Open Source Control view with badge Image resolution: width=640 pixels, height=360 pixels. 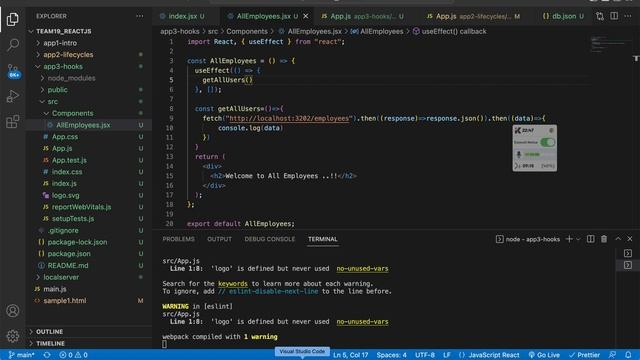tap(13, 71)
